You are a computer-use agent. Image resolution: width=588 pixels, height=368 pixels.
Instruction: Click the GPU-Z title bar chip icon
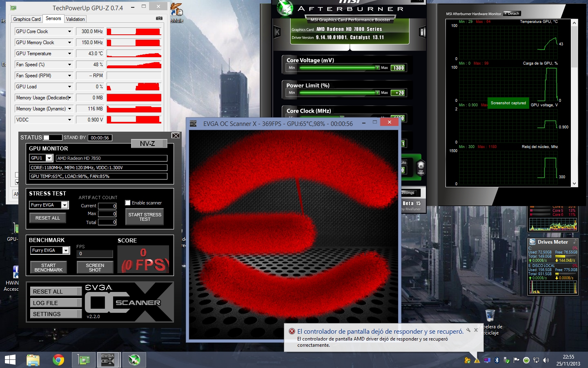coord(13,8)
